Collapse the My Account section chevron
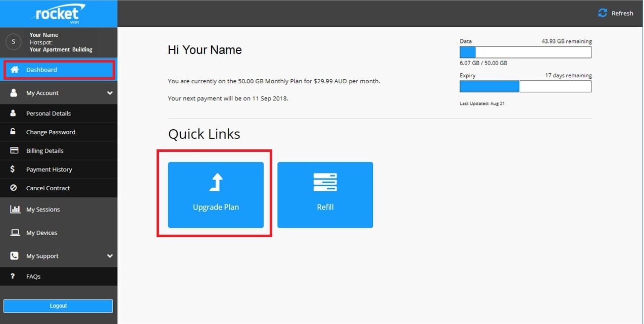The image size is (644, 324). (x=110, y=93)
